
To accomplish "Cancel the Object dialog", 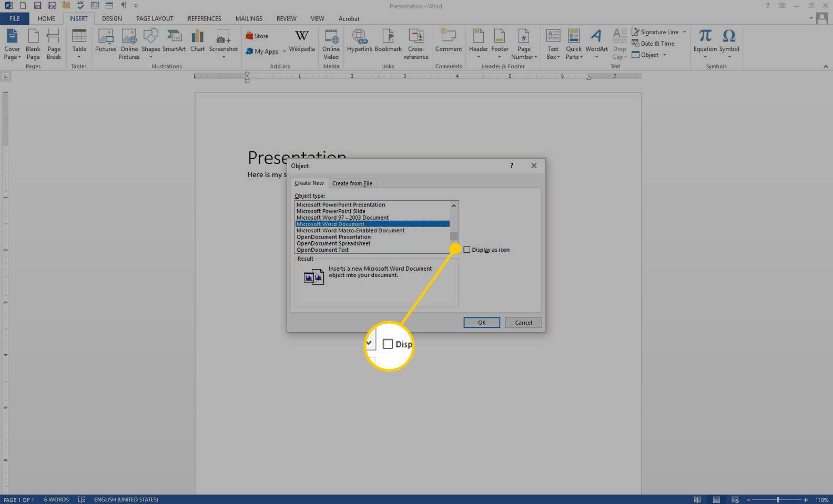I will [x=523, y=323].
